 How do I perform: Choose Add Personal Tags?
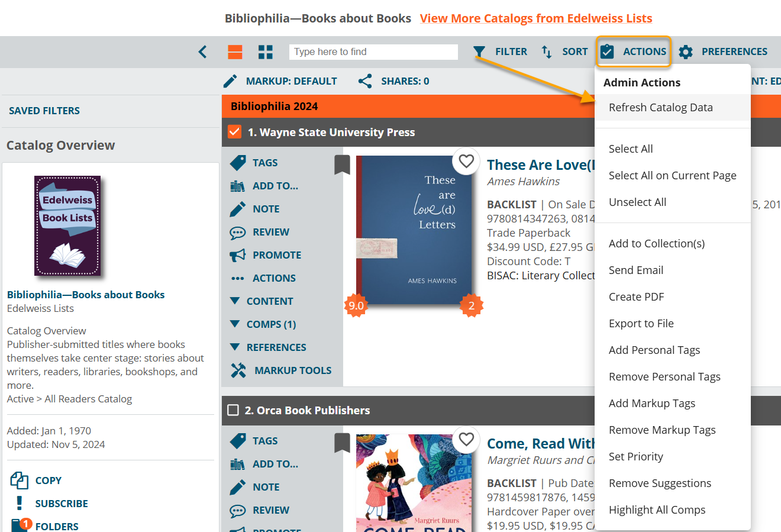(x=673, y=350)
